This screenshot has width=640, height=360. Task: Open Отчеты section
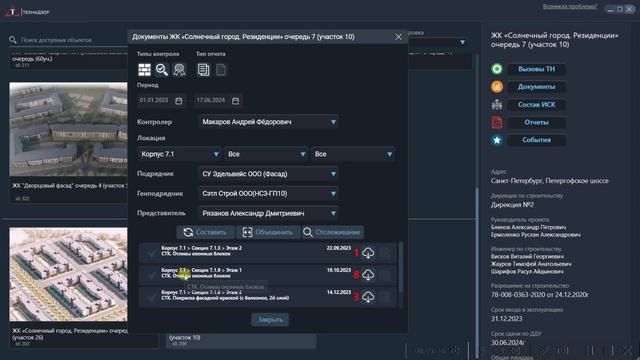click(x=536, y=122)
